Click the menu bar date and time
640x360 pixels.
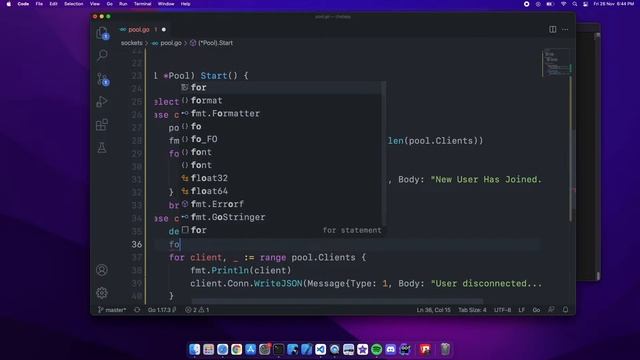(x=614, y=4)
